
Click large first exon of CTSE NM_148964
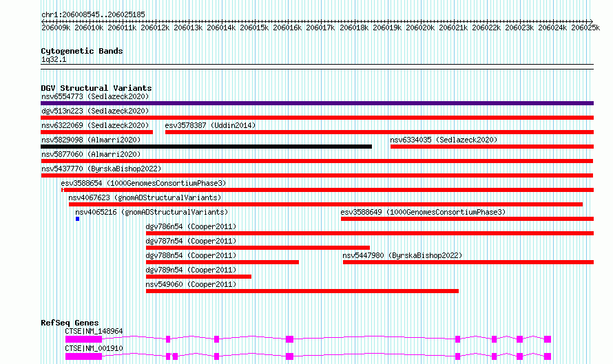(83, 339)
